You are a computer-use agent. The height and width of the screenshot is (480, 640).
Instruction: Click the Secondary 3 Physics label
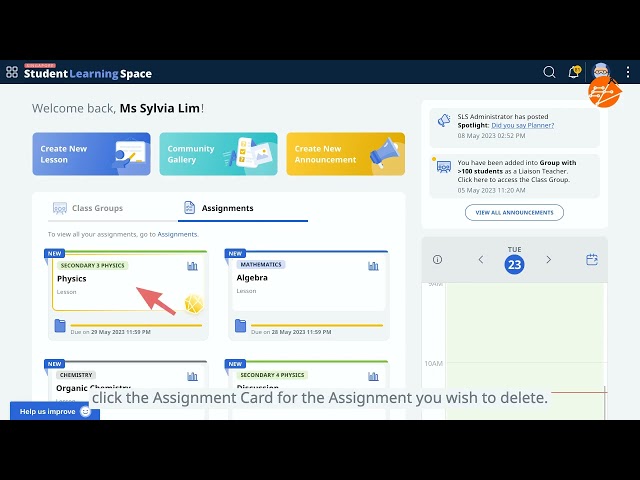93,266
